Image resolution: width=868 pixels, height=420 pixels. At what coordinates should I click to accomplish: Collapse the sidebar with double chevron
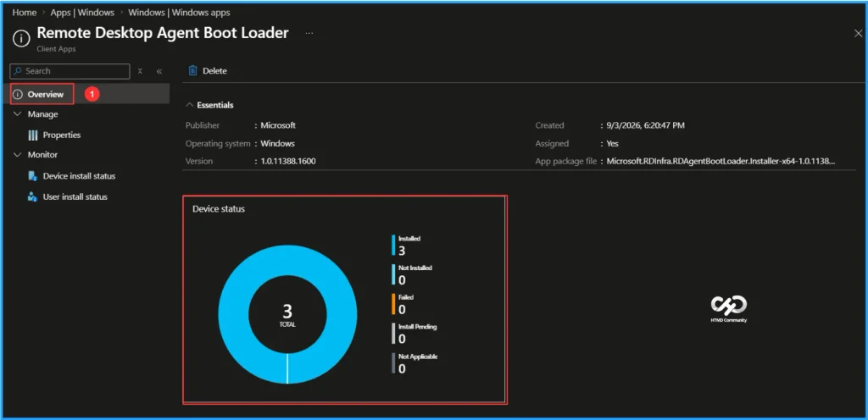[159, 71]
